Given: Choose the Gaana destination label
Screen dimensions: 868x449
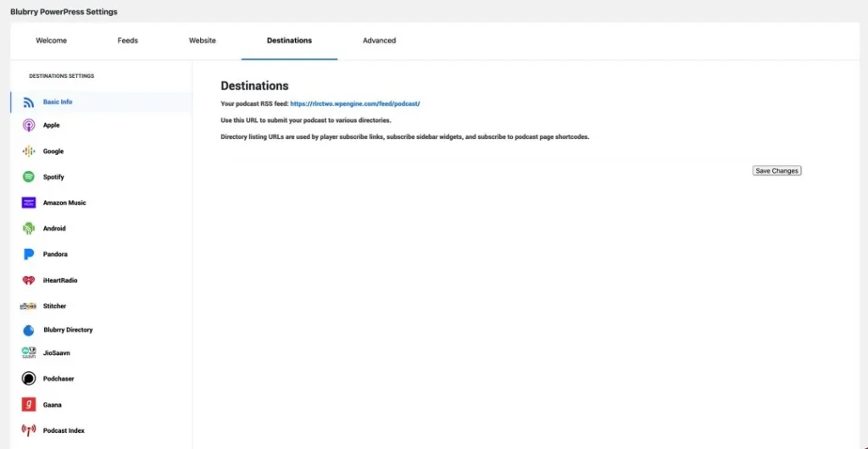Looking at the screenshot, I should click(53, 405).
